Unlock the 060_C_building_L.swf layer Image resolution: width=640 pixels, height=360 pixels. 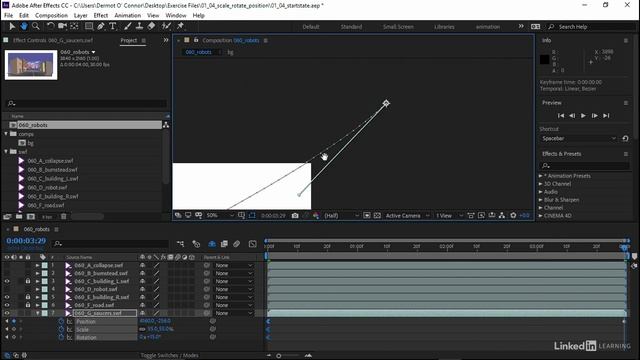point(28,281)
